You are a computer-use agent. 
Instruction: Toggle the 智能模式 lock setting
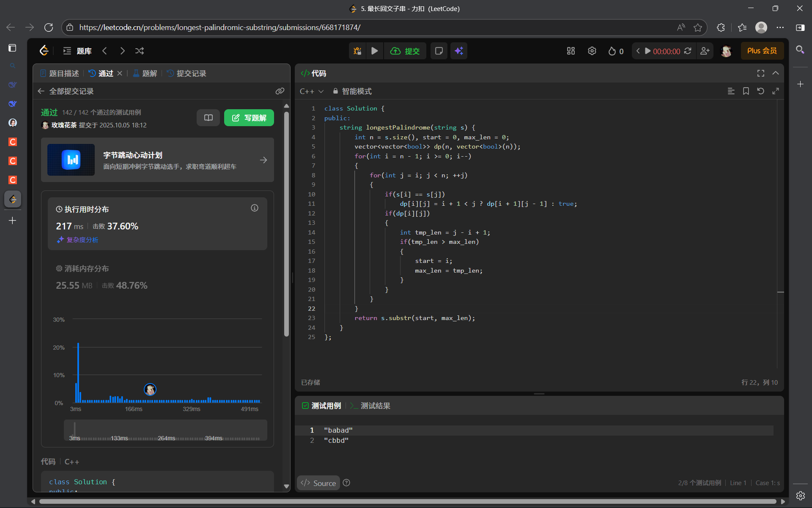point(352,91)
